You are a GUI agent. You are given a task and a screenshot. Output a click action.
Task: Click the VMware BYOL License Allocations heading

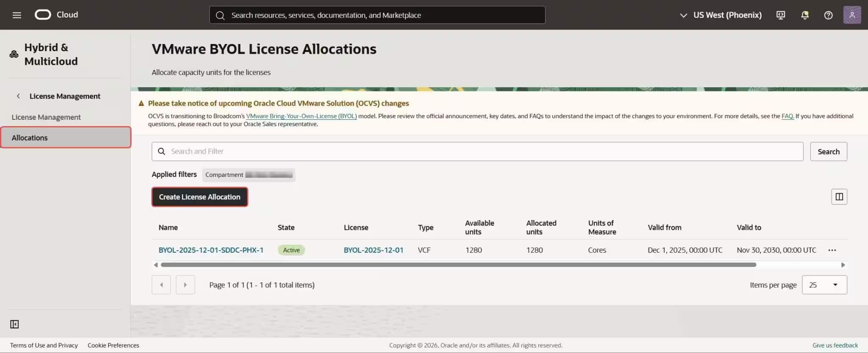tap(264, 49)
